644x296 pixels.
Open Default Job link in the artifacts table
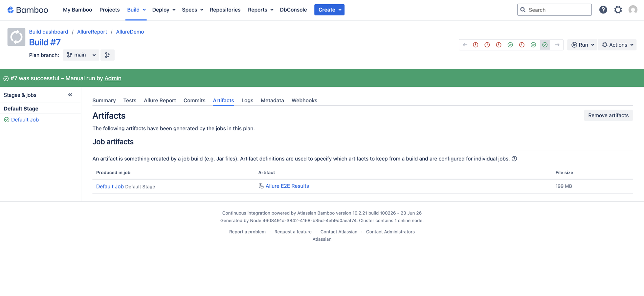click(110, 186)
